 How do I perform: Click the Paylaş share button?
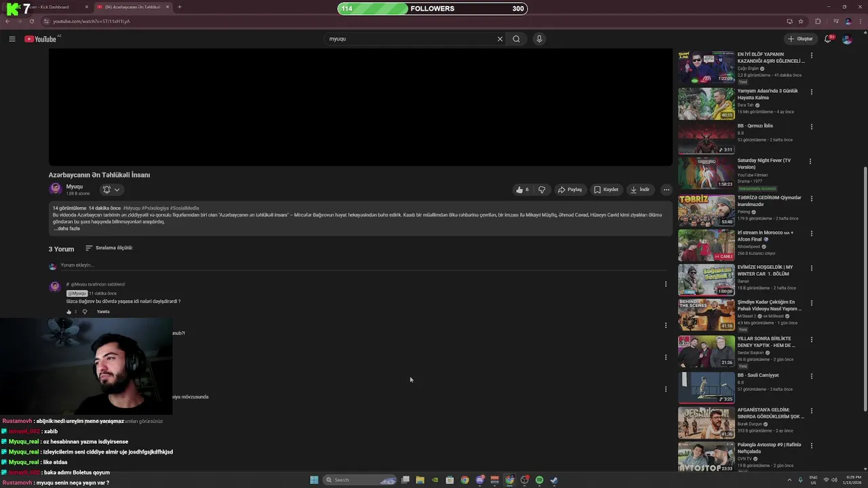[x=570, y=190]
